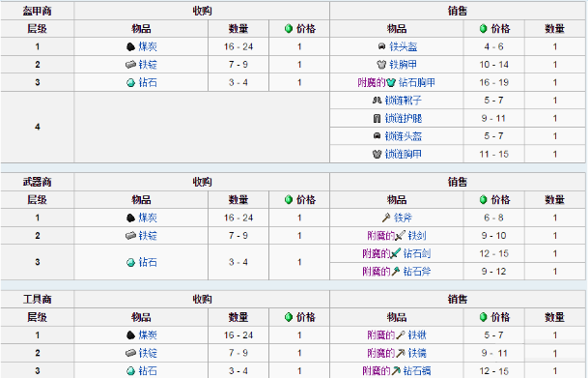This screenshot has height=378, width=588.
Task: Click the chain leggings icon beside 锁链护腿
Action: (377, 119)
